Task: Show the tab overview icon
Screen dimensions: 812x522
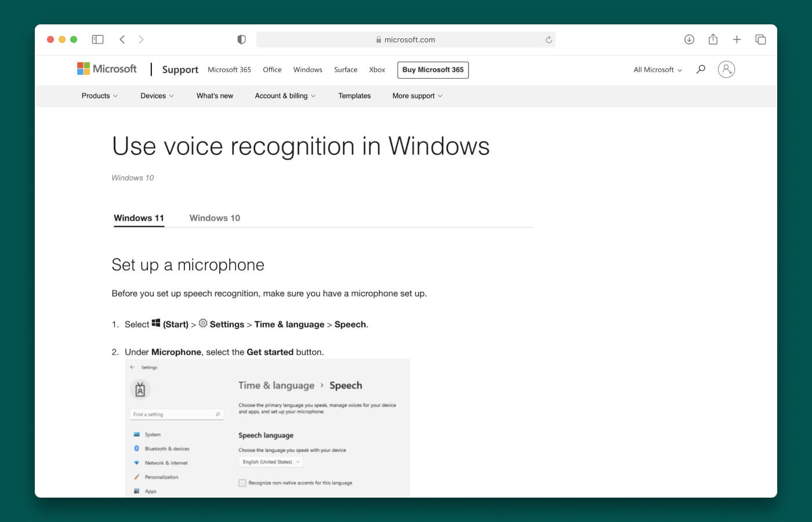Action: pos(760,39)
